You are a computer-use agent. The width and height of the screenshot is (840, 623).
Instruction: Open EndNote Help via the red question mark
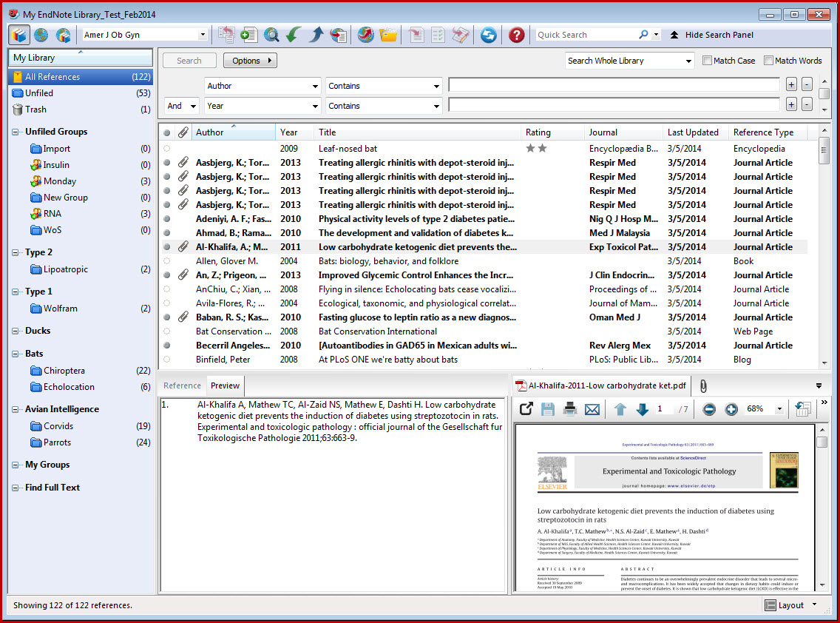516,35
